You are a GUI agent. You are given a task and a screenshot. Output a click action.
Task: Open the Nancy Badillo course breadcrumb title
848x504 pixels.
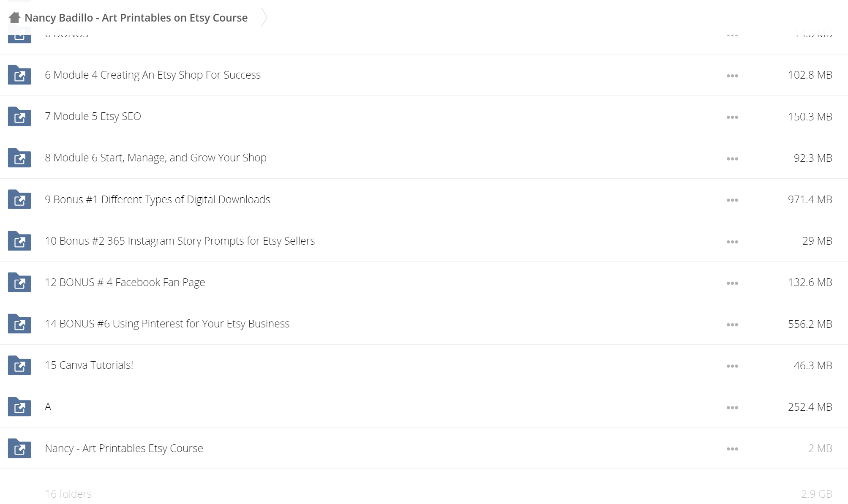coord(136,18)
